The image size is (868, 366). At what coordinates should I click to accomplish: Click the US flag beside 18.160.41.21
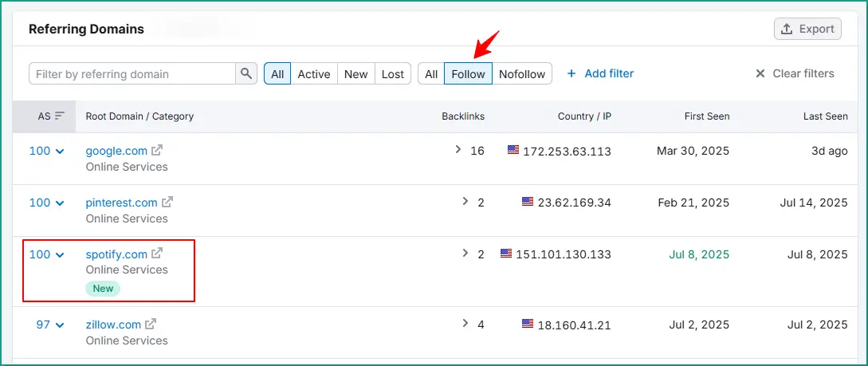(x=528, y=324)
